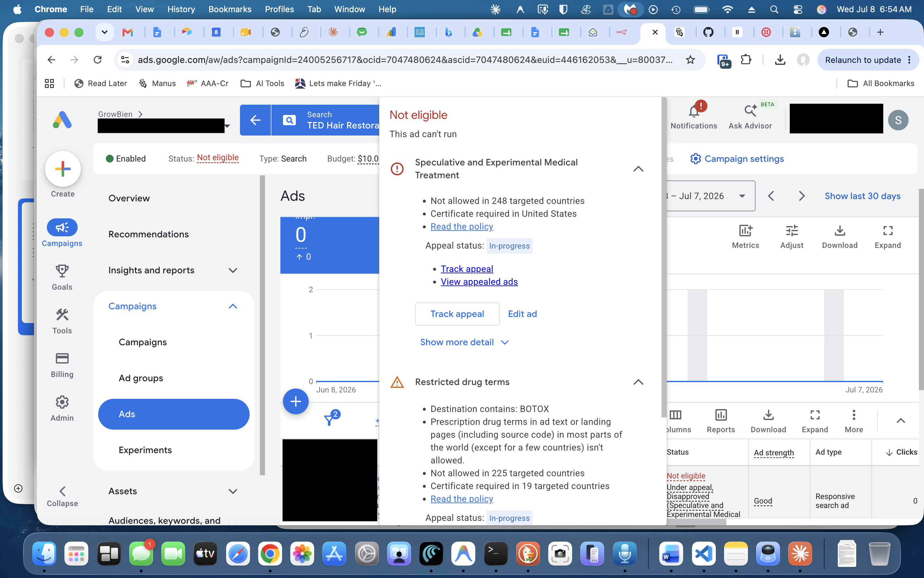
Task: Click Edit ad link
Action: tap(522, 314)
